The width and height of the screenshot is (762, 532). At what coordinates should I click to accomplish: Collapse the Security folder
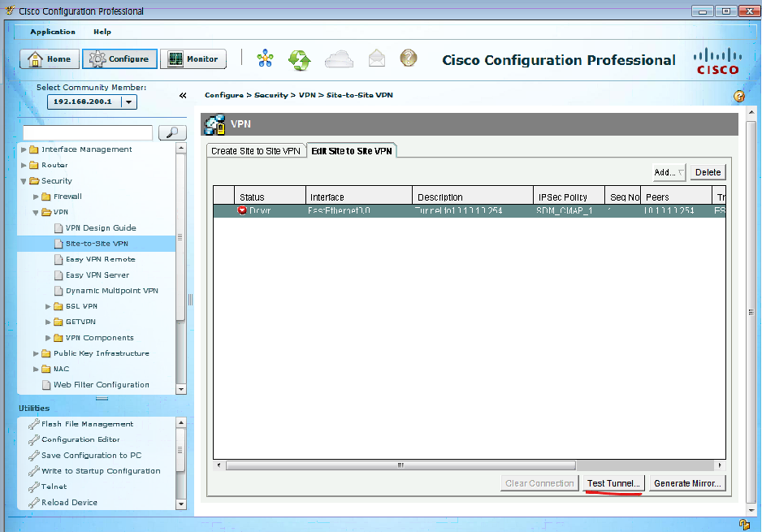tap(24, 181)
